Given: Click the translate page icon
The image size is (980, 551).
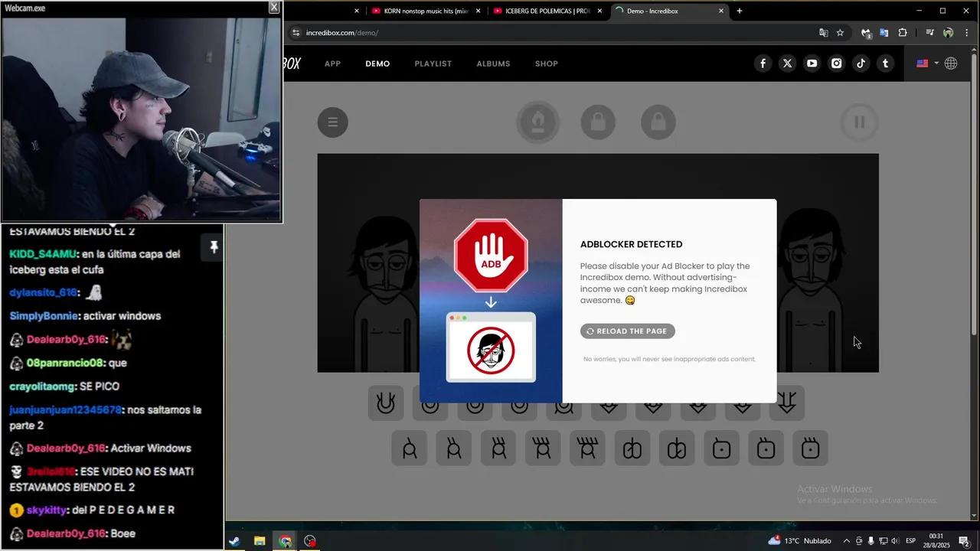Looking at the screenshot, I should point(823,33).
